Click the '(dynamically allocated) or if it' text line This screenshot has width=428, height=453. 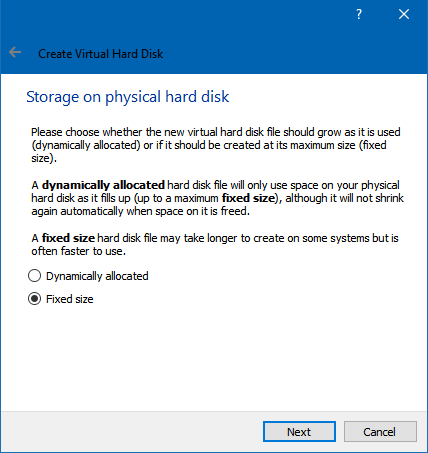tap(209, 145)
